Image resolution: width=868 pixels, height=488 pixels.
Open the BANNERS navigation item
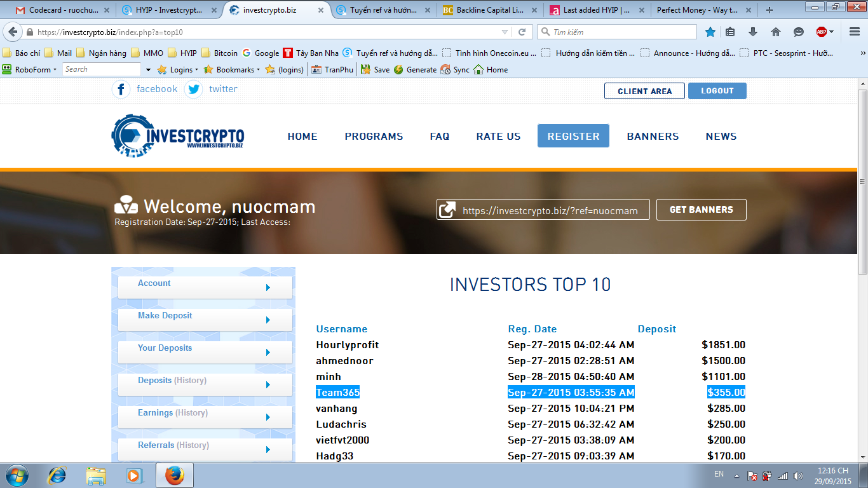(653, 136)
